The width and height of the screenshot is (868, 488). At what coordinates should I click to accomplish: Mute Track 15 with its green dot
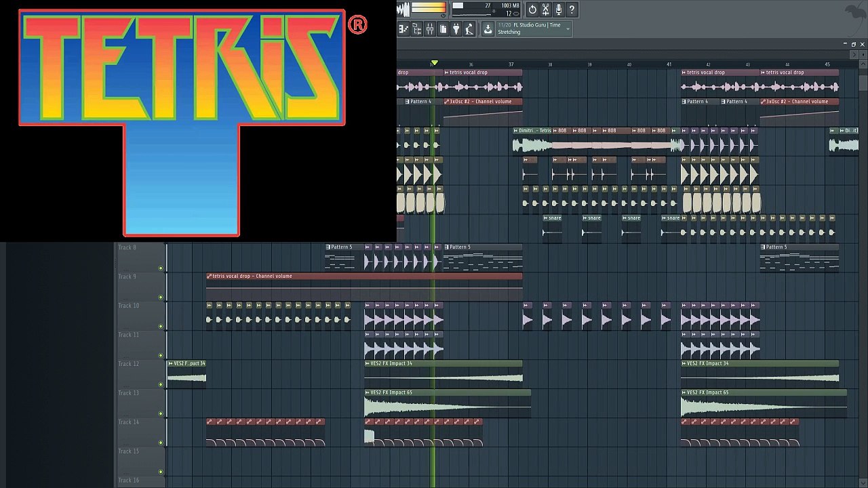(x=161, y=472)
